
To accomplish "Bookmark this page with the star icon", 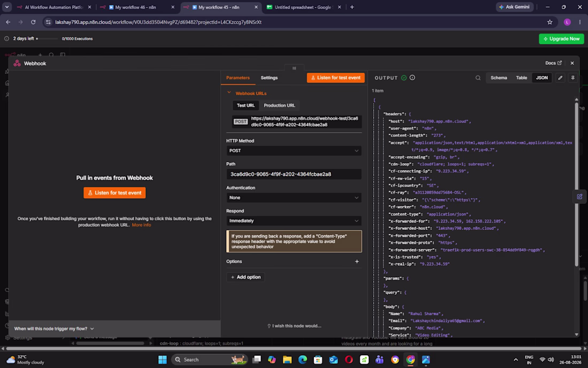I will coord(550,22).
